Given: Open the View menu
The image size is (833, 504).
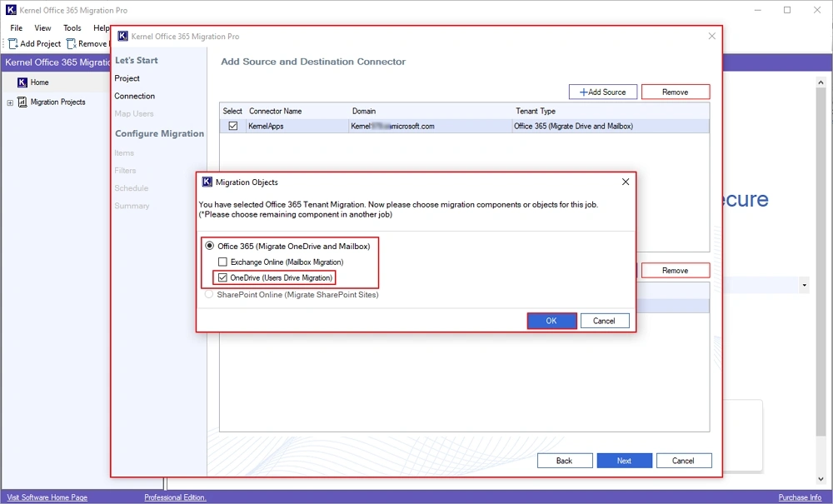Looking at the screenshot, I should pyautogui.click(x=42, y=27).
